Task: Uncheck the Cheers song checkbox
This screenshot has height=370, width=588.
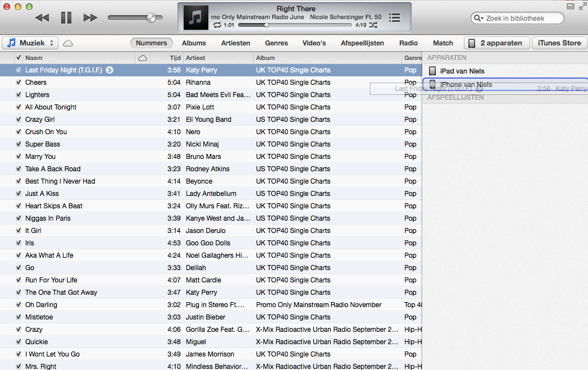Action: click(x=19, y=83)
